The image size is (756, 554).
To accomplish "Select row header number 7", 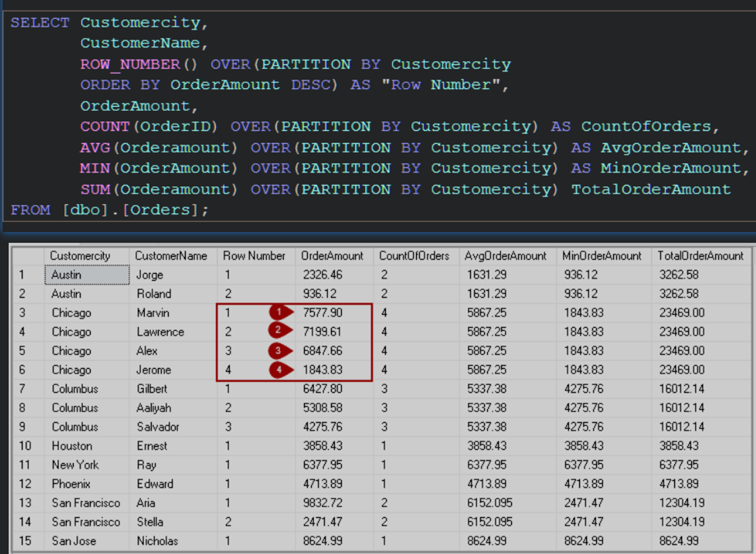I will (28, 389).
